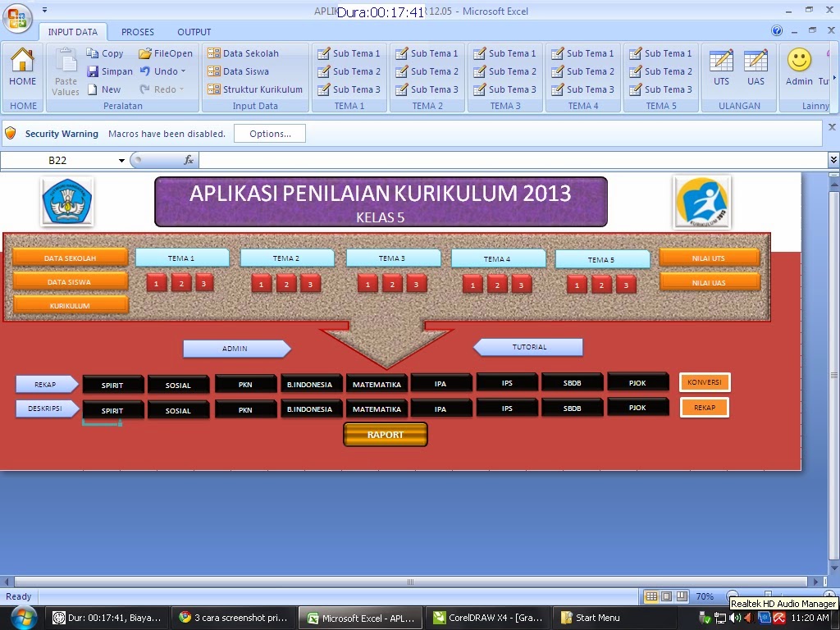Screen dimensions: 840x630
Task: Click the Admin smiley icon
Action: [799, 60]
